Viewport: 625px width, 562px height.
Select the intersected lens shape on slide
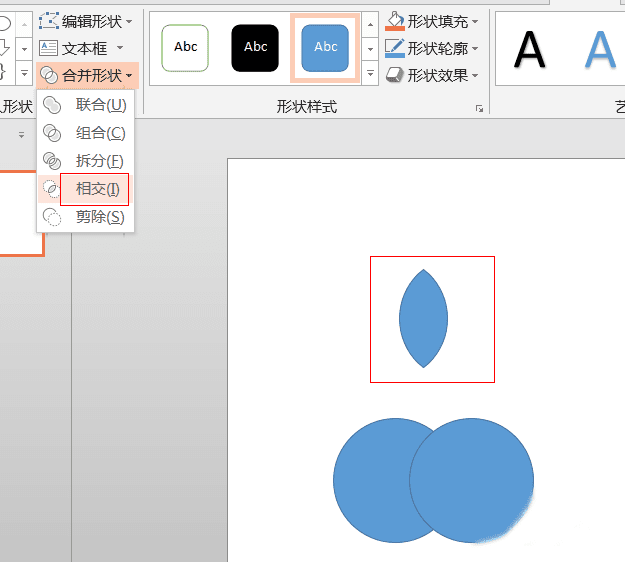423,318
